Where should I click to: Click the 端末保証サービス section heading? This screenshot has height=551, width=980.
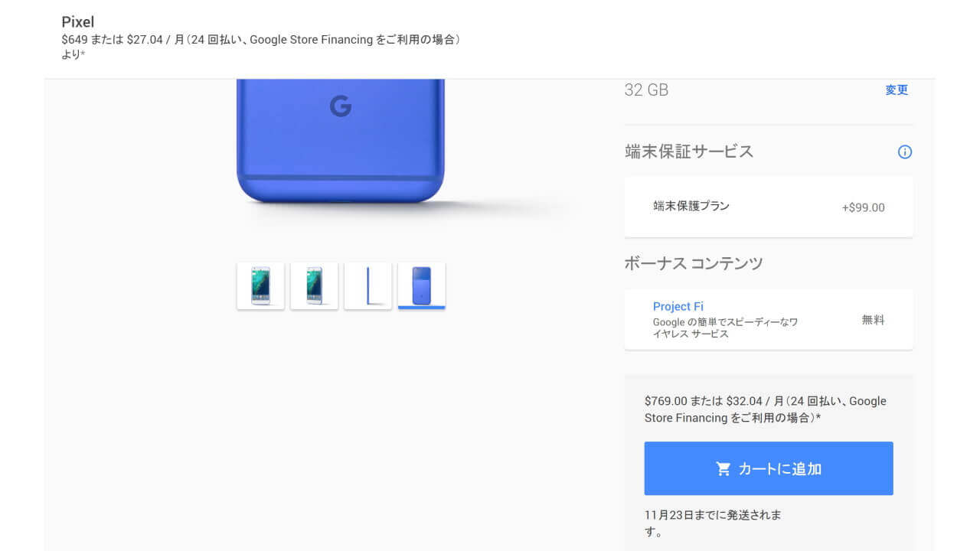click(688, 152)
